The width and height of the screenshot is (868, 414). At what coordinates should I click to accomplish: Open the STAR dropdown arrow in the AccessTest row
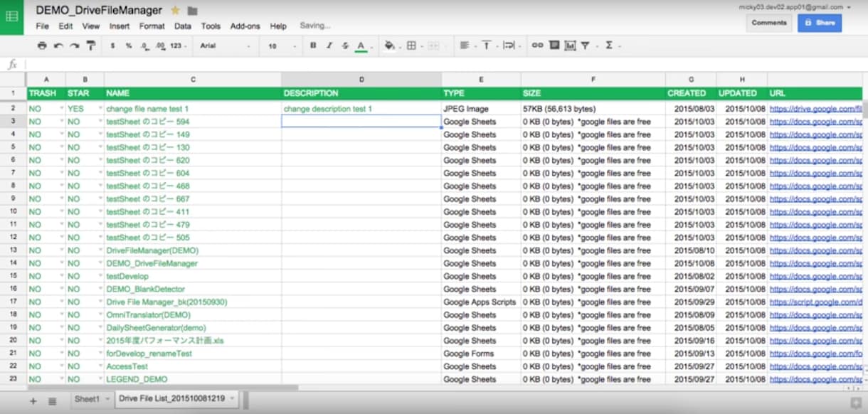pos(100,366)
